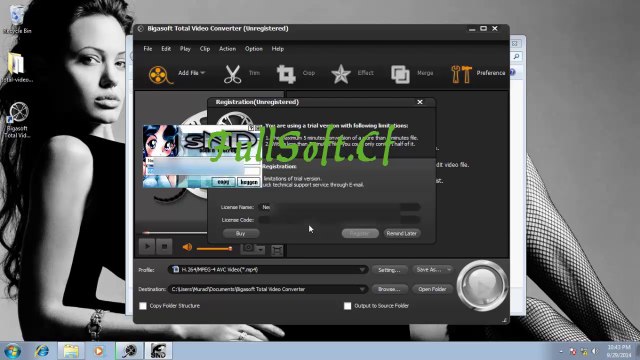This screenshot has height=360, width=640.
Task: Select Bigasoft Total Video desktop shortcut
Action: point(17,120)
